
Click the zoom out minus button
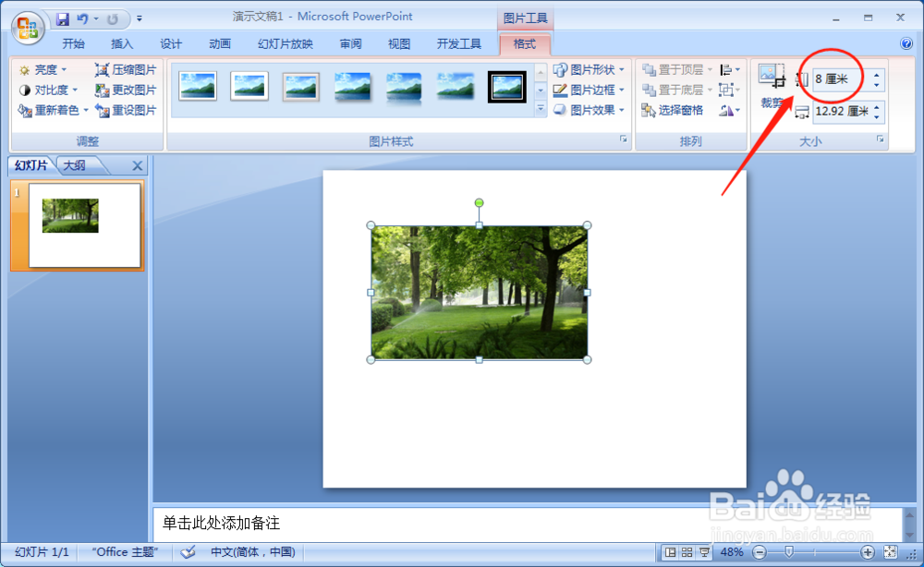(x=760, y=552)
